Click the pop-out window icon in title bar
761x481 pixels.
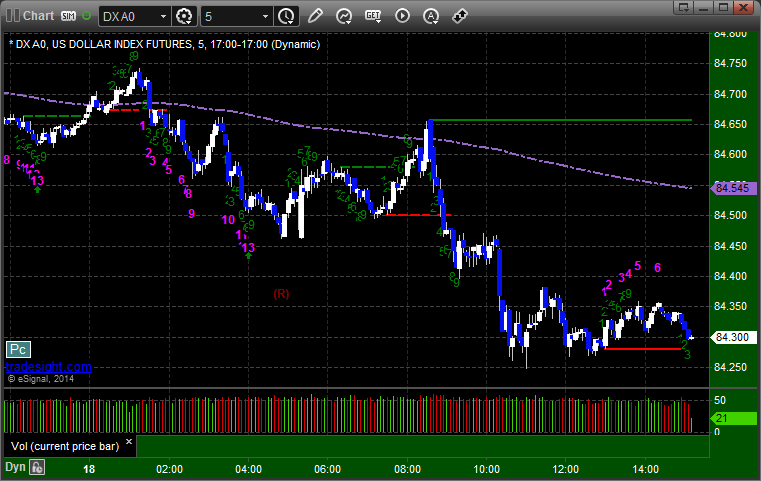click(684, 7)
